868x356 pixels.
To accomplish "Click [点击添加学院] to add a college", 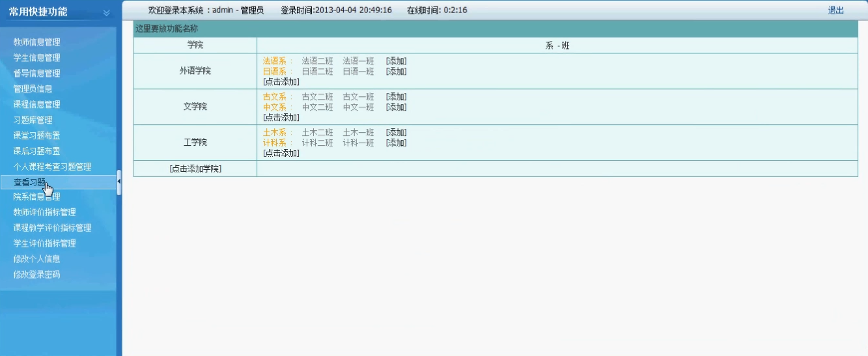I will (x=195, y=169).
